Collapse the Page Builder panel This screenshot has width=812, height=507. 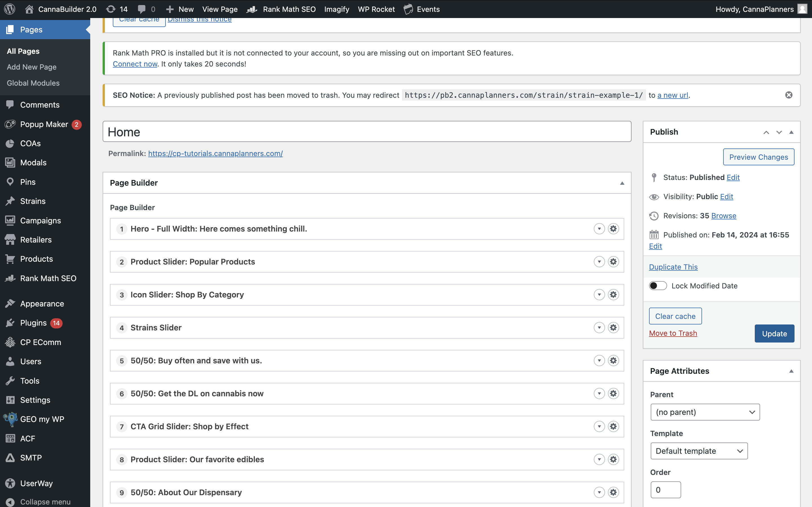click(622, 183)
